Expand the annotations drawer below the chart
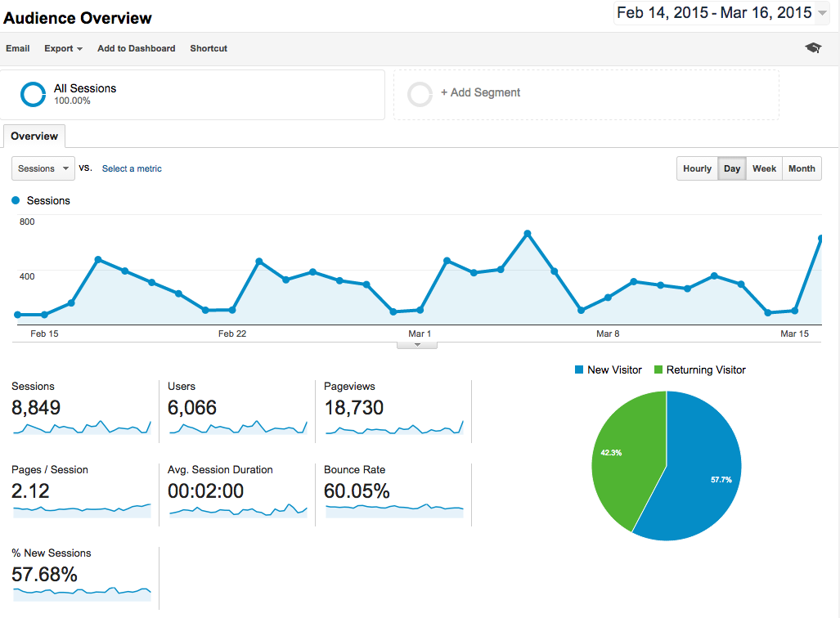This screenshot has height=618, width=840. pos(417,343)
